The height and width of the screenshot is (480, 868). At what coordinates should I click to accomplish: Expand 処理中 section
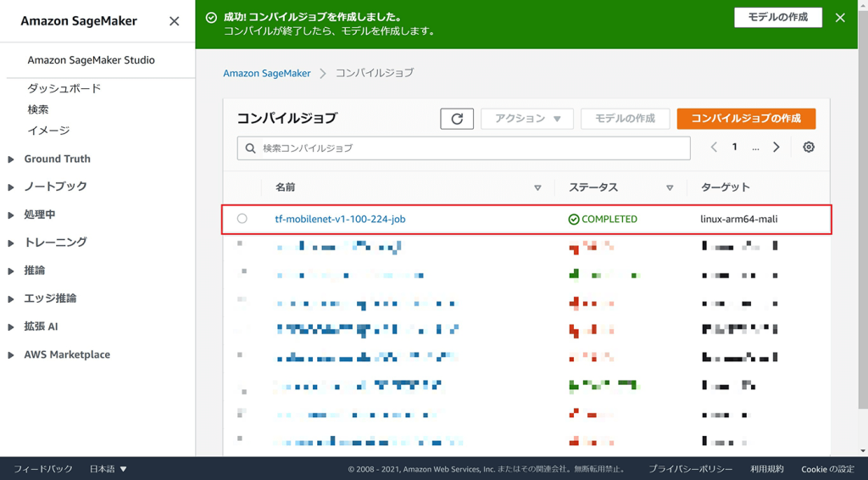click(10, 215)
